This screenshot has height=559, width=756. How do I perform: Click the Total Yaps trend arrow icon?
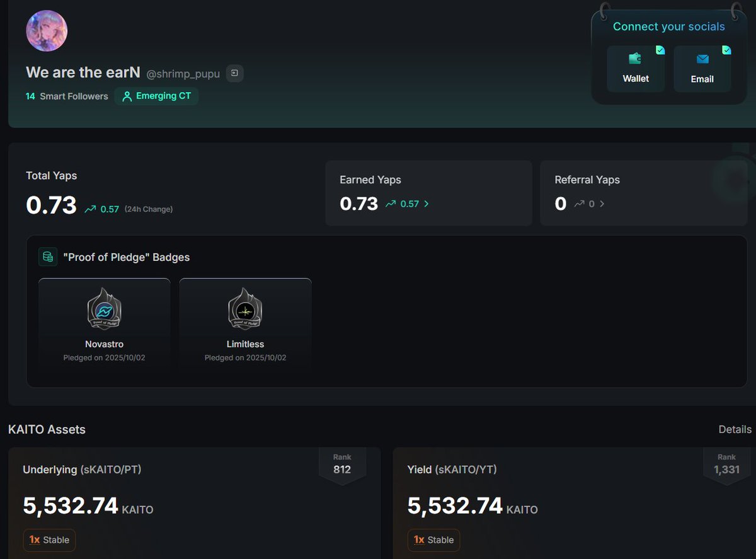(x=90, y=209)
